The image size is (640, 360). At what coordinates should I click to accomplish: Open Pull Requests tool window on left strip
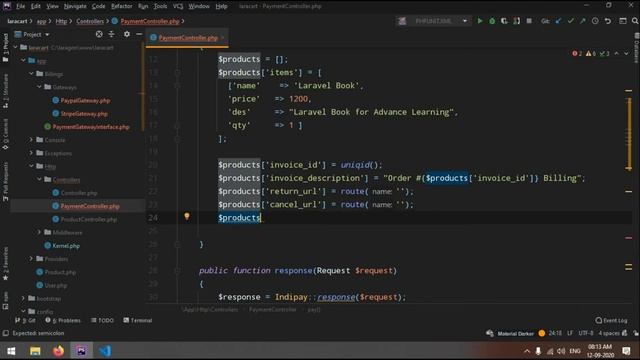(5, 182)
